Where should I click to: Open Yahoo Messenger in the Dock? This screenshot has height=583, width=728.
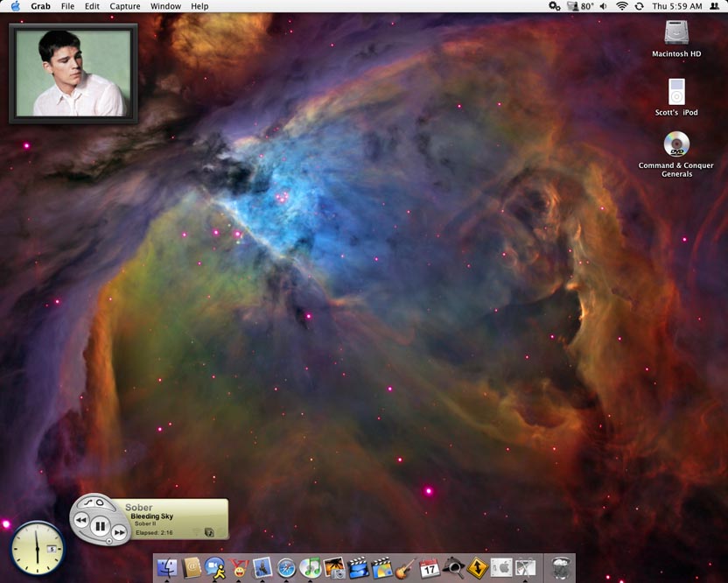(239, 567)
